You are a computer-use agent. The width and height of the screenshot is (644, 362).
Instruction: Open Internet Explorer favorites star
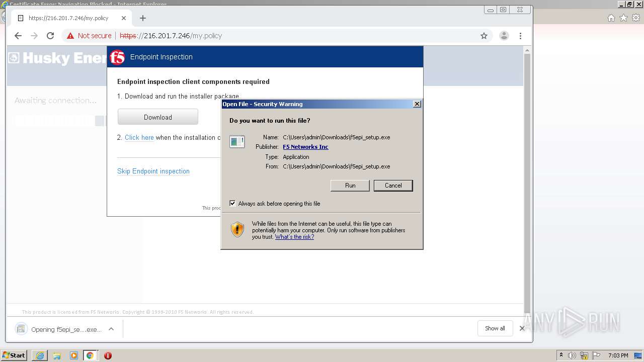(623, 18)
